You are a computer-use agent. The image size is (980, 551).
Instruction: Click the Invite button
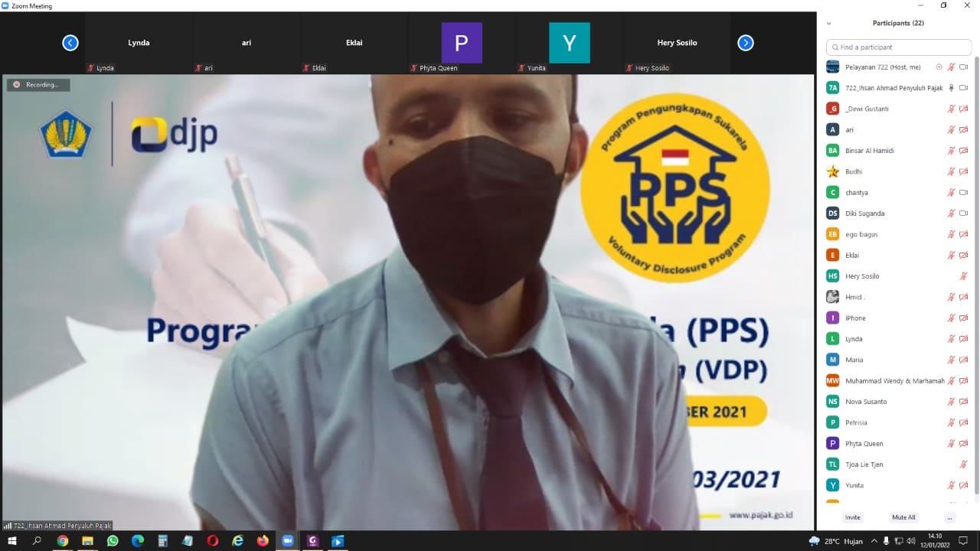pos(852,517)
